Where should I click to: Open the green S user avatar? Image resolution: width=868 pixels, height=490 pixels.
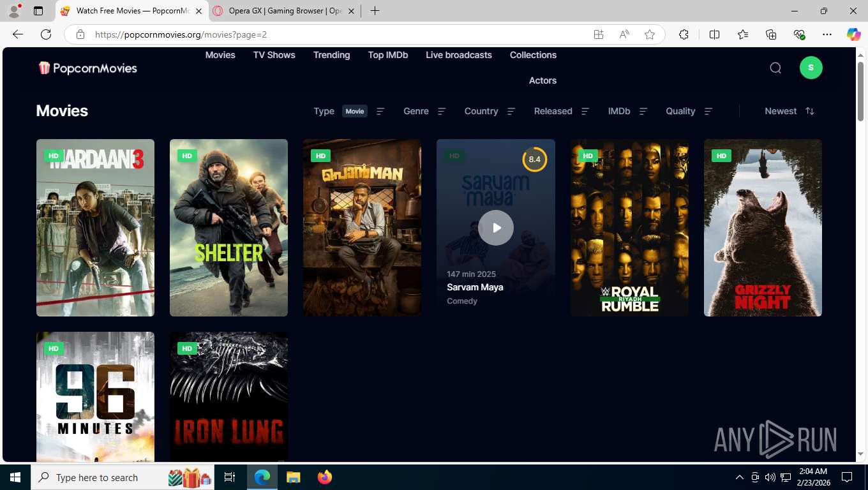click(811, 68)
